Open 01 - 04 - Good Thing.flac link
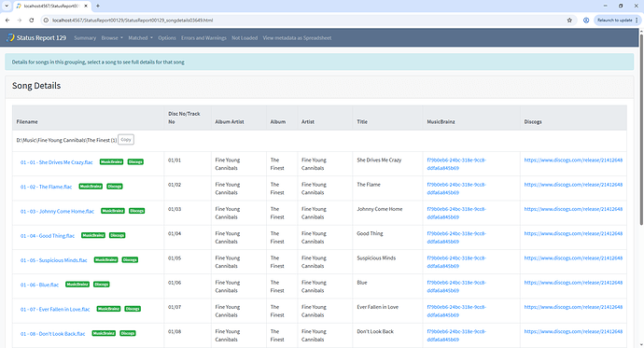Viewport: 644px width, 348px height. tap(48, 235)
